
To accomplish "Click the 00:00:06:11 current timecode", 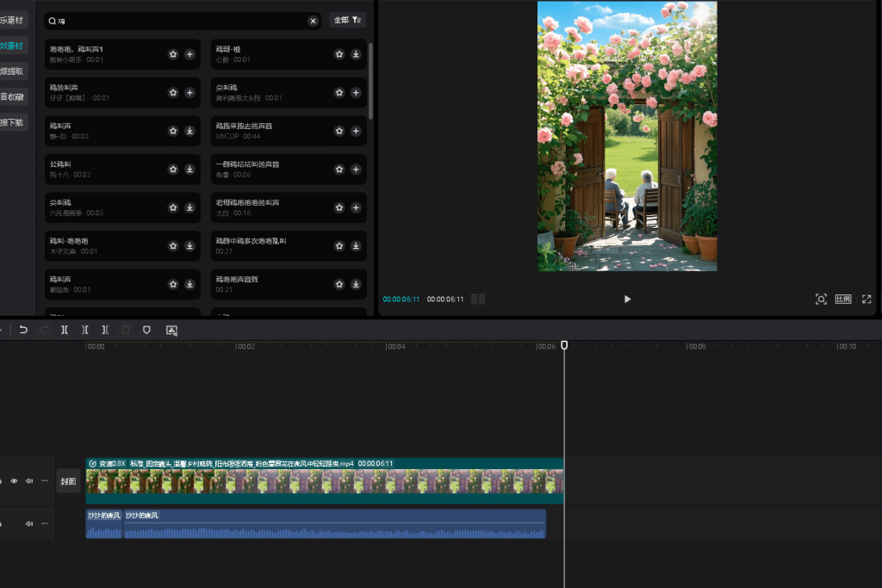I will click(x=401, y=299).
